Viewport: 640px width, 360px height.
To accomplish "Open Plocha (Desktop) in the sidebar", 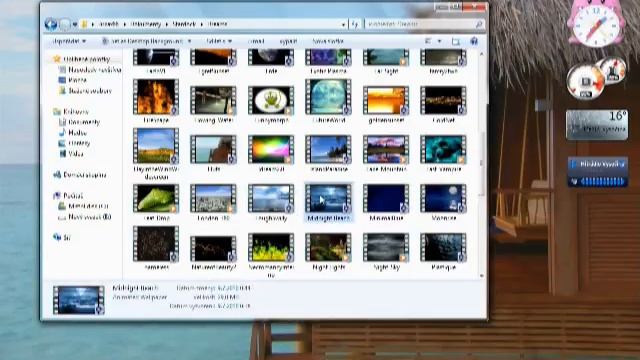I will (73, 80).
